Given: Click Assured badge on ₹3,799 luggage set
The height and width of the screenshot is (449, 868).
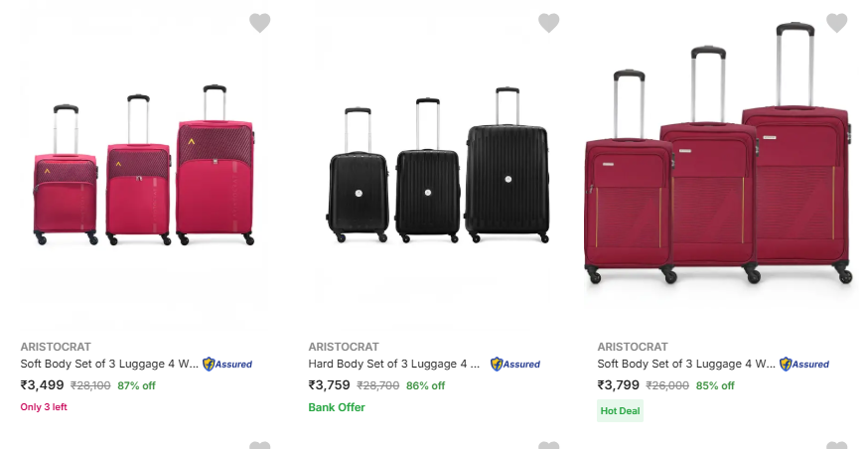Looking at the screenshot, I should (x=804, y=364).
